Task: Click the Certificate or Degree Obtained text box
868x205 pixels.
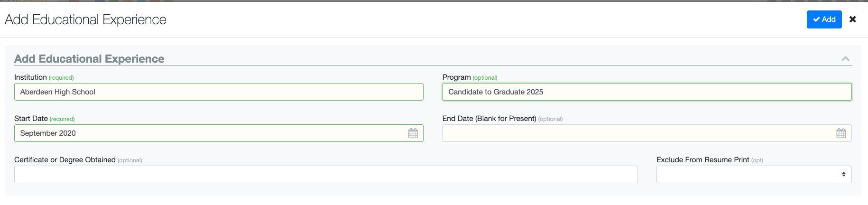Action: [326, 174]
